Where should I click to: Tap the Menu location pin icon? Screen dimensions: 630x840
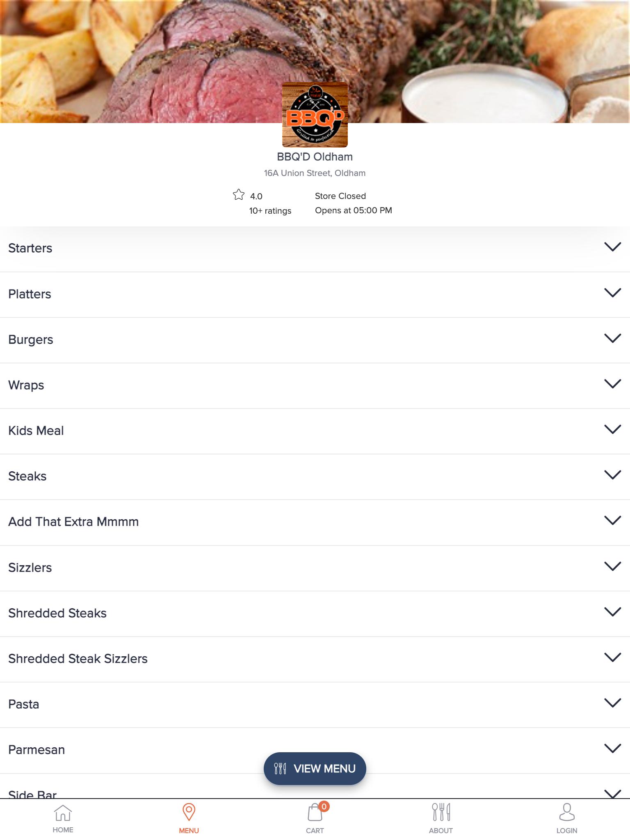(189, 812)
